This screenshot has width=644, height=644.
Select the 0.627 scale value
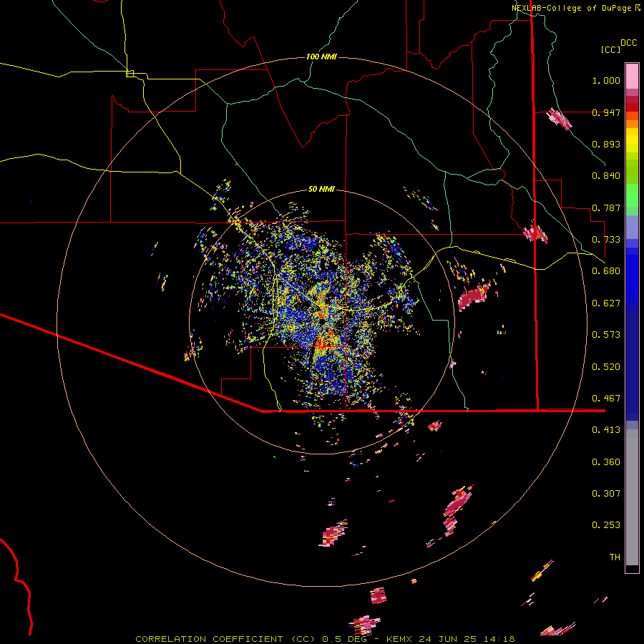[606, 303]
